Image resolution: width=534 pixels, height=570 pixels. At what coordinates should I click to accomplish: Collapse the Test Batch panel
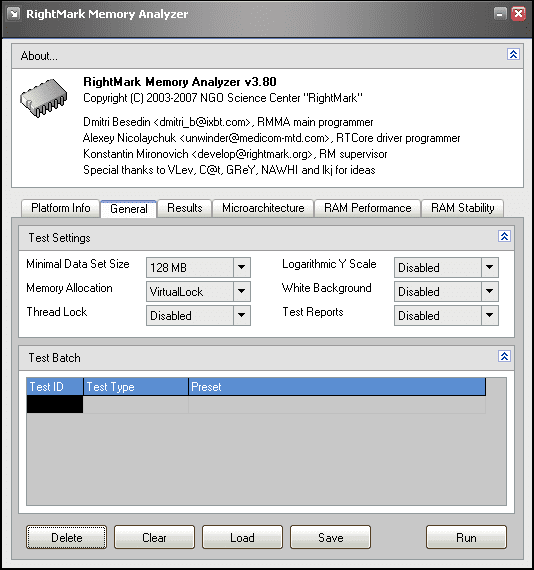504,356
